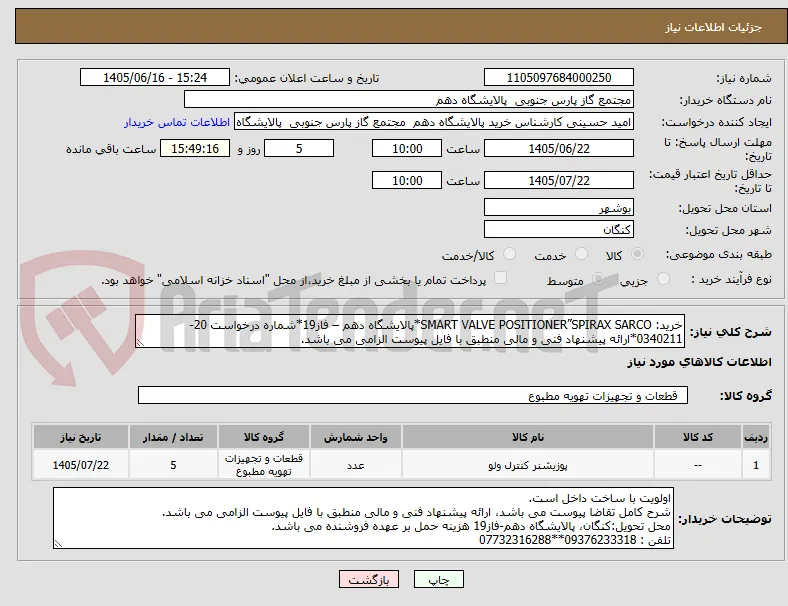Select the کالا radio button
The height and width of the screenshot is (606, 788).
pos(637,254)
